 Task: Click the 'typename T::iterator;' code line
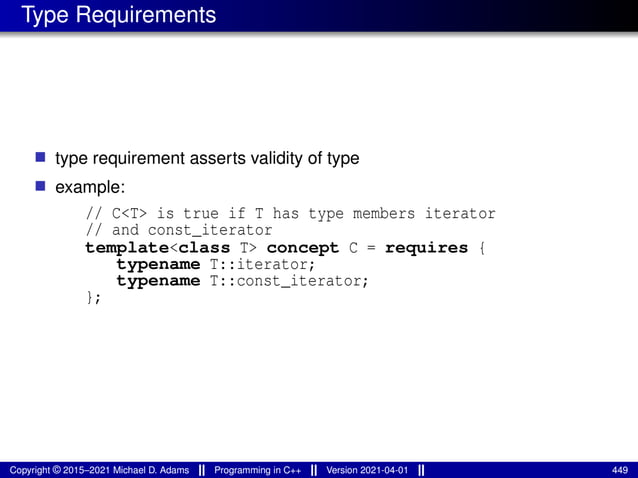coord(216,264)
